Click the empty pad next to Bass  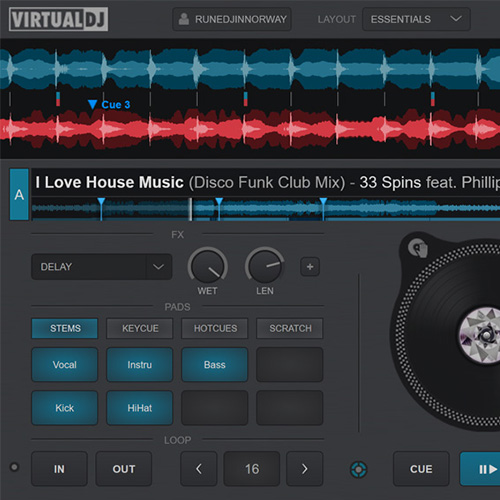(290, 365)
